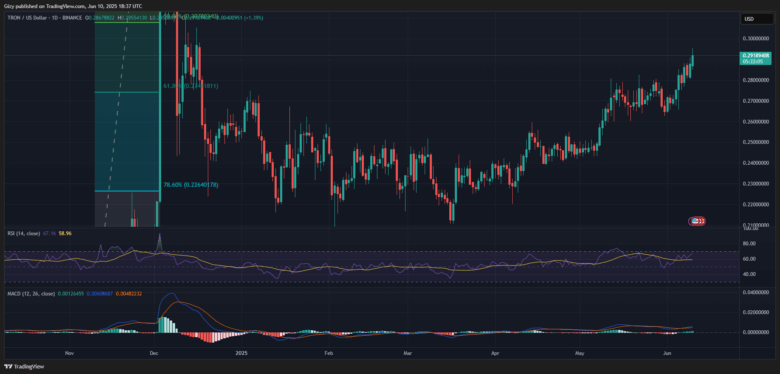The width and height of the screenshot is (780, 374).
Task: Click the orange MACD signal value 0.00482232
Action: (128, 294)
